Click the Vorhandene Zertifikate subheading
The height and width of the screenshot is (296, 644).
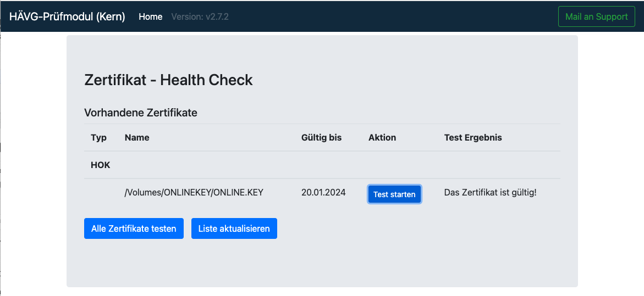tap(141, 113)
